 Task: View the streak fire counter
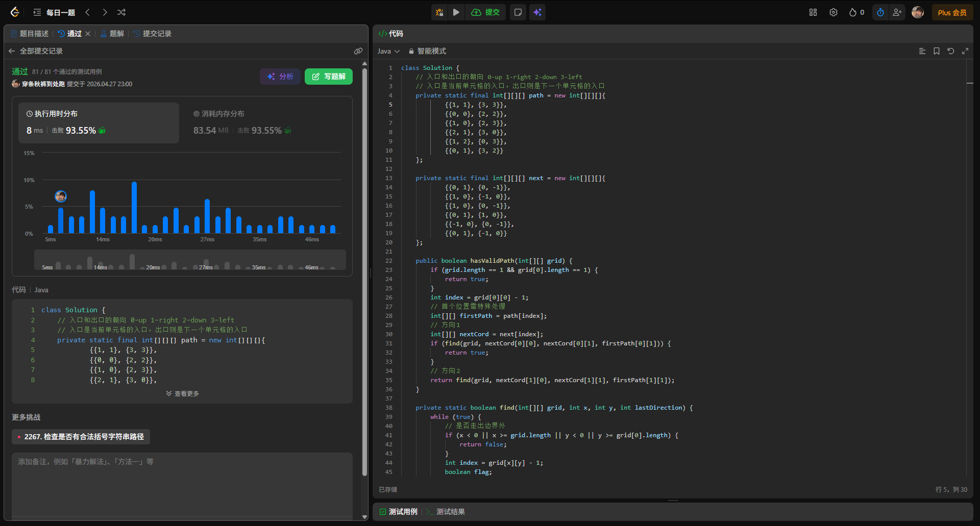856,12
